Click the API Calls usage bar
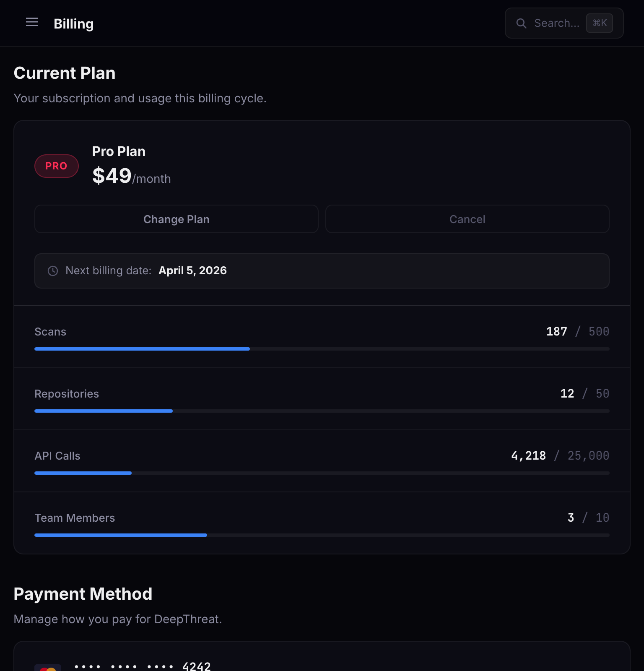644x671 pixels. coord(322,473)
